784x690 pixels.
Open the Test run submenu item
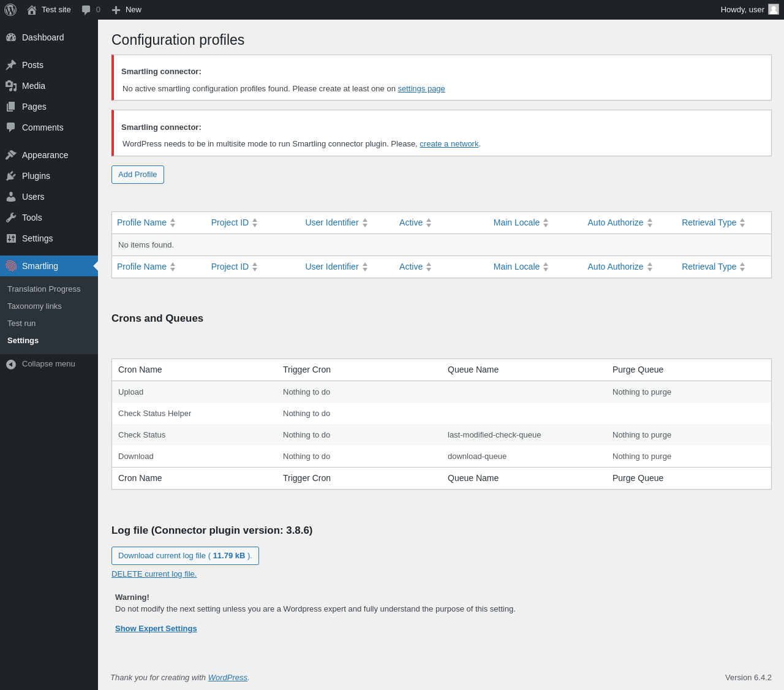pos(21,324)
